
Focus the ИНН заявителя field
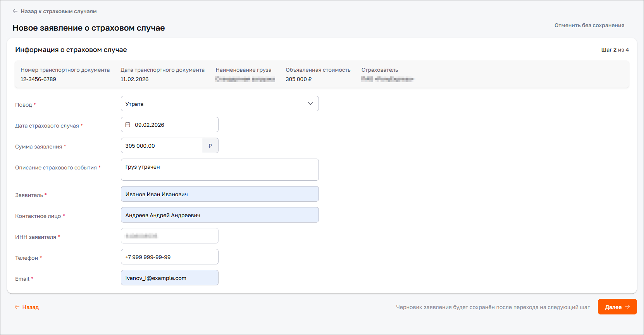pyautogui.click(x=170, y=236)
